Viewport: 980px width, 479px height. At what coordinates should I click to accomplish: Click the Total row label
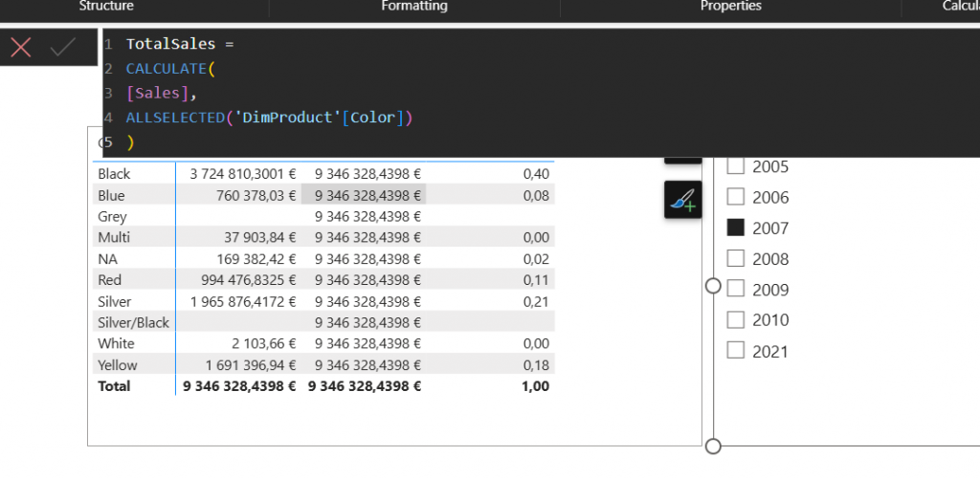114,386
